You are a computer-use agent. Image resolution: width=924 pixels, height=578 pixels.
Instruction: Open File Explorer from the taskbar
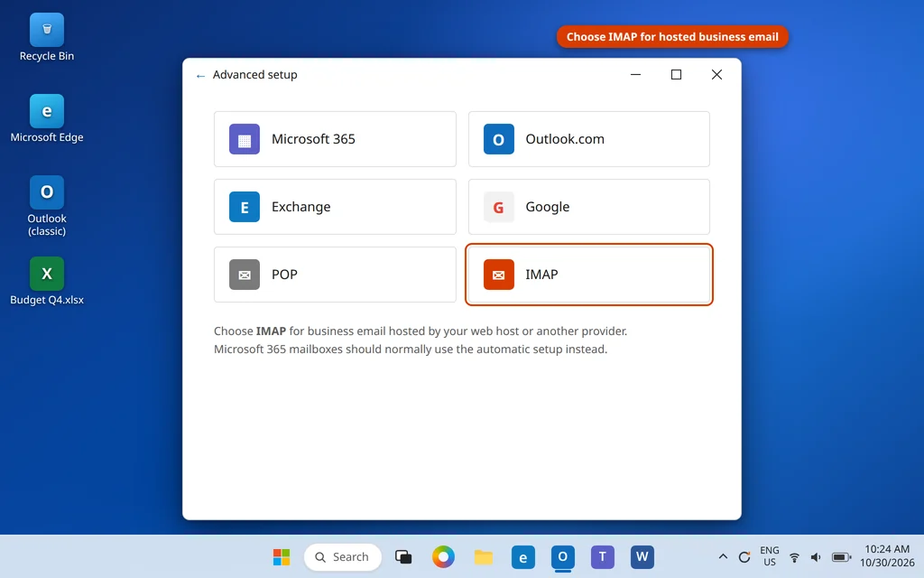click(484, 556)
